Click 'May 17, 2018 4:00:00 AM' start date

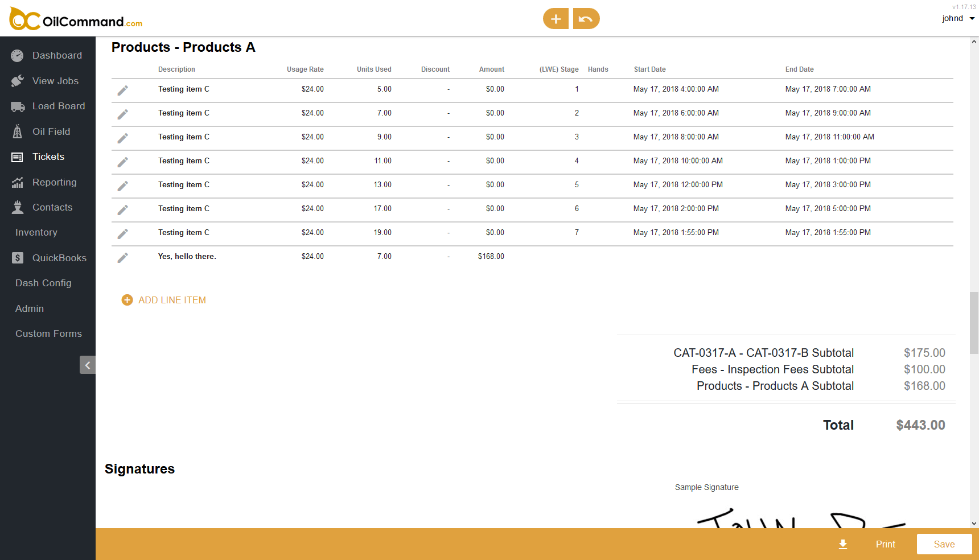(676, 89)
